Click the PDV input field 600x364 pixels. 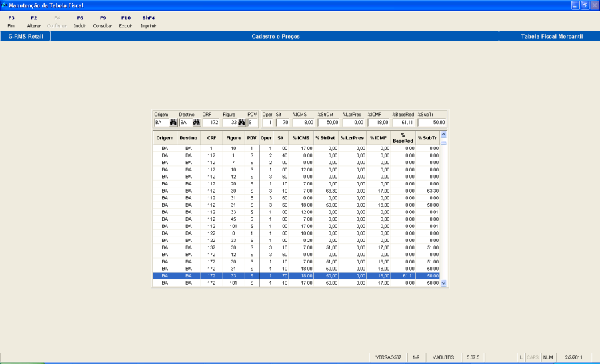253,123
